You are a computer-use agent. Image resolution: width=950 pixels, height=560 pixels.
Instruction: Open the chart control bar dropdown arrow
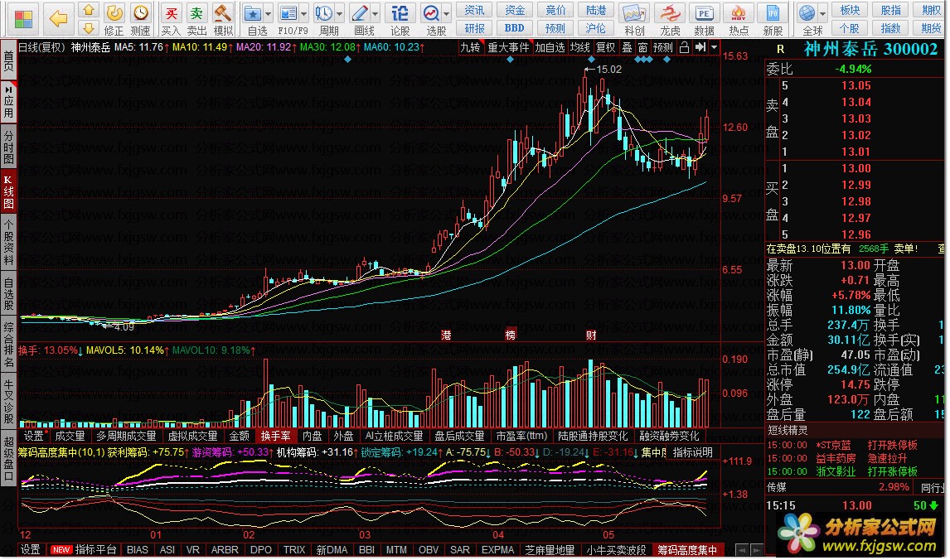tap(715, 47)
